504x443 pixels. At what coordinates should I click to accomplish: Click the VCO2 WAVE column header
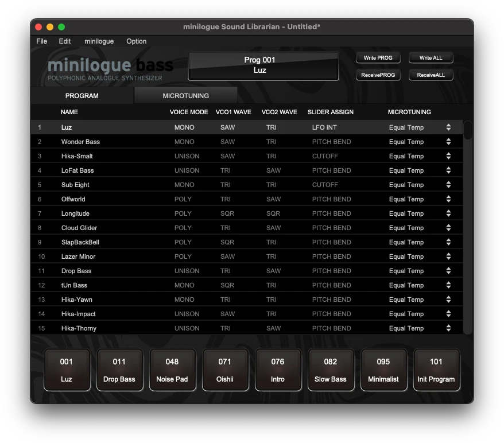point(280,112)
